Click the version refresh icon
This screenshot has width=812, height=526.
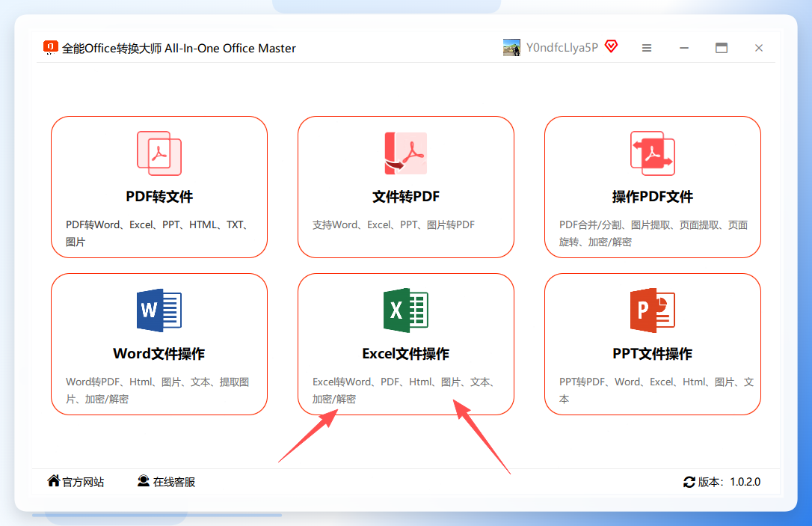click(689, 482)
